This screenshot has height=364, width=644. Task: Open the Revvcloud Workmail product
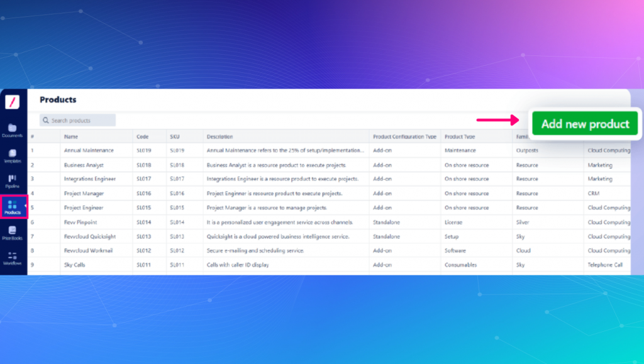click(x=88, y=250)
